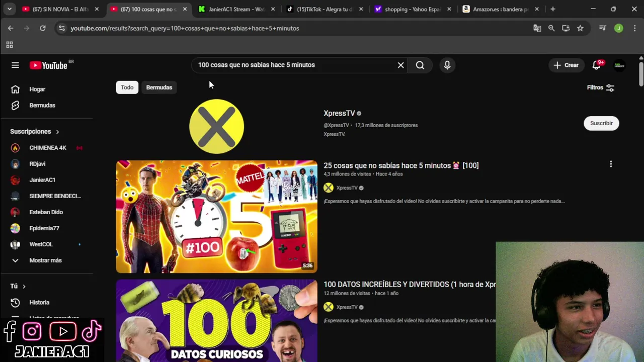
Task: Clear the search query with the X
Action: pos(401,65)
